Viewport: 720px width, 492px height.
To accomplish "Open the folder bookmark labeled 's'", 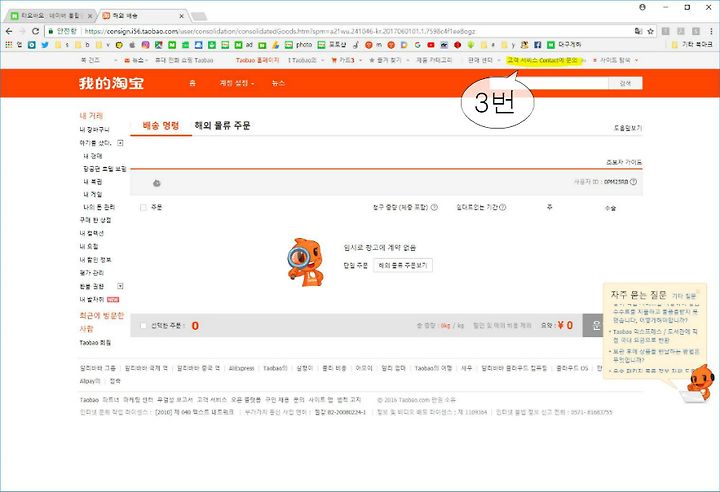I will tap(62, 45).
